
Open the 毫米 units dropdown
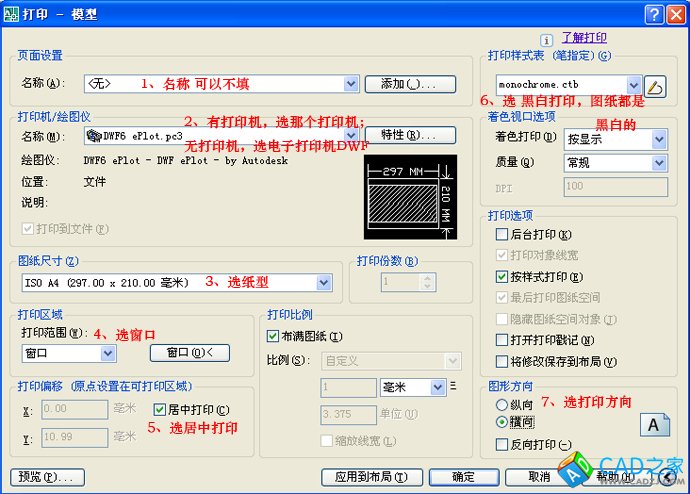tap(437, 388)
